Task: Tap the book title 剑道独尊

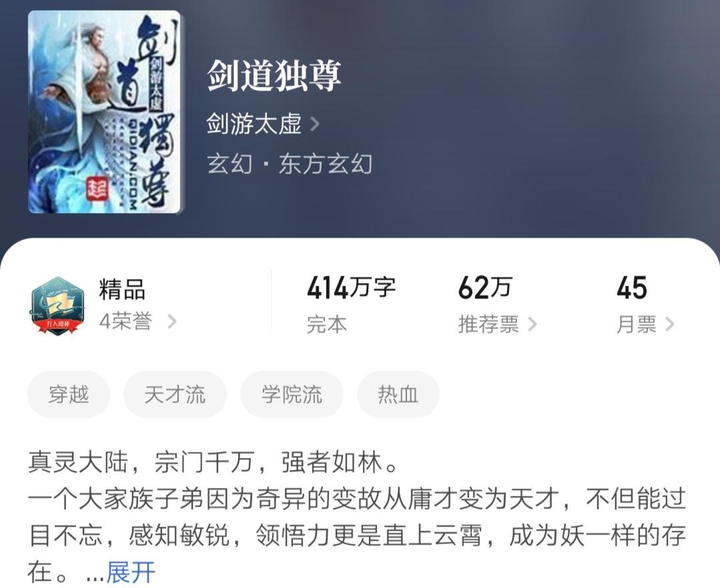Action: 274,76
